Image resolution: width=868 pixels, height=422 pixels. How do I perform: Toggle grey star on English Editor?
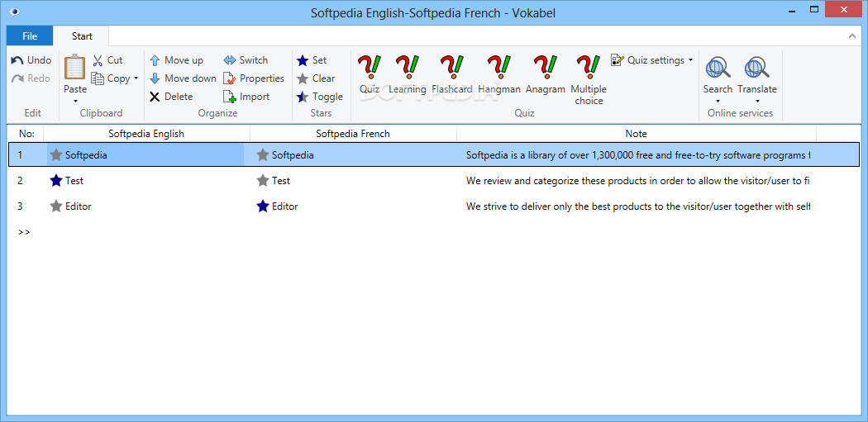coord(56,206)
